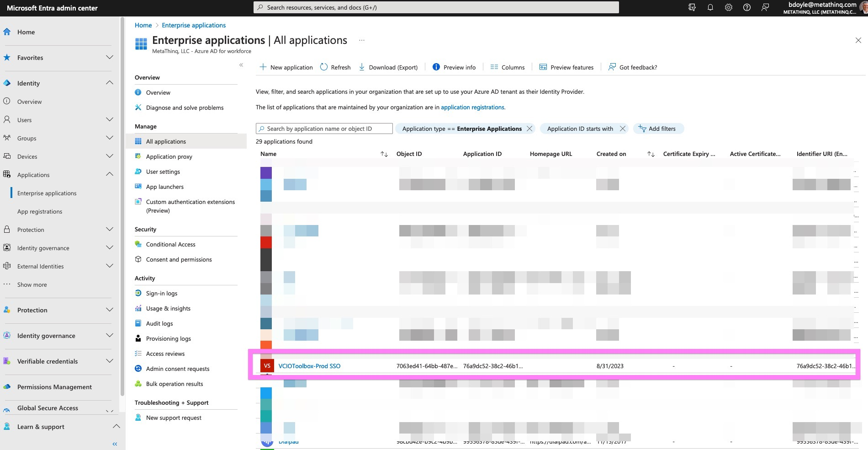The height and width of the screenshot is (450, 868).
Task: Open the Columns chooser
Action: coord(508,67)
